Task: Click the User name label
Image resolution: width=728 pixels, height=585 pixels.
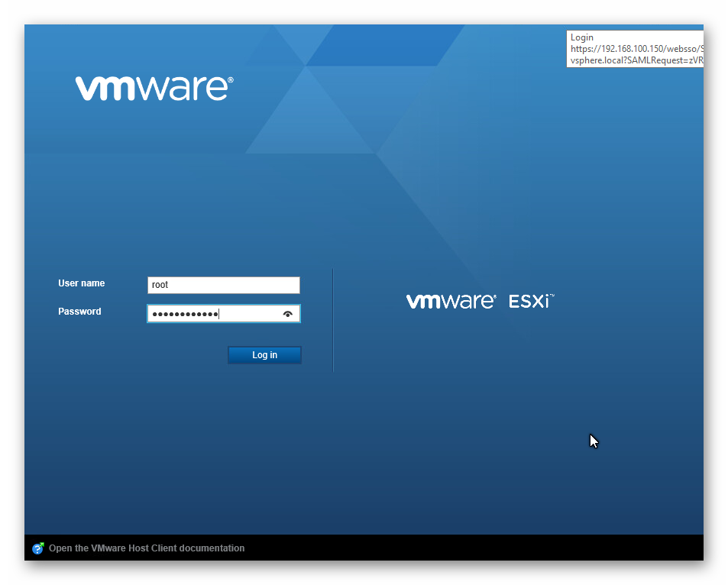Action: point(81,283)
